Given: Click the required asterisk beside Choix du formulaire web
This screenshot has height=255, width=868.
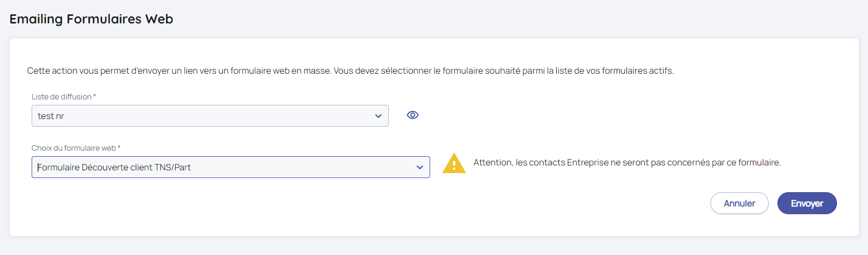Looking at the screenshot, I should [119, 147].
